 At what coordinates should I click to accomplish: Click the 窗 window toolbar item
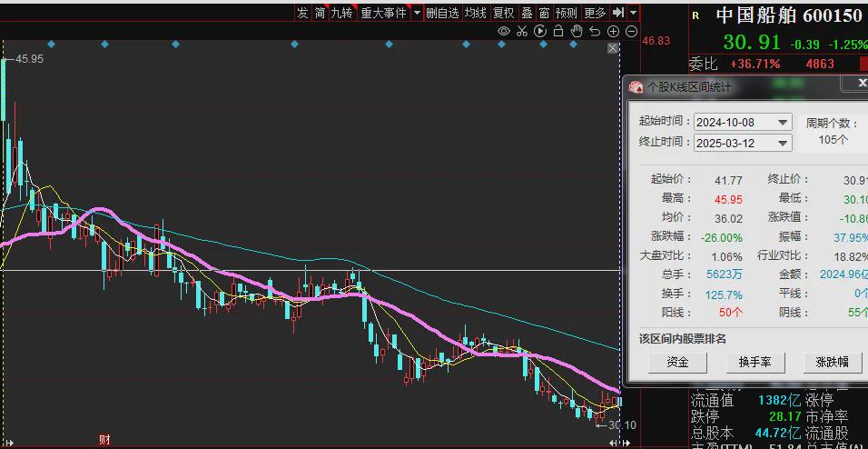545,13
